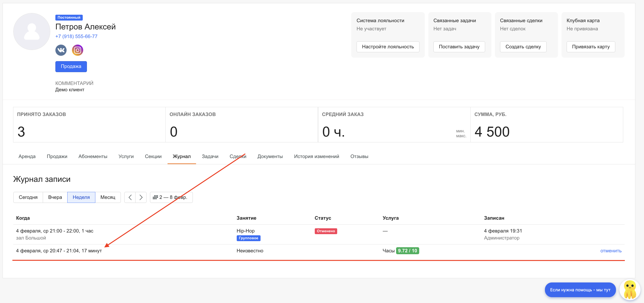Open the Документы tab

click(x=270, y=156)
